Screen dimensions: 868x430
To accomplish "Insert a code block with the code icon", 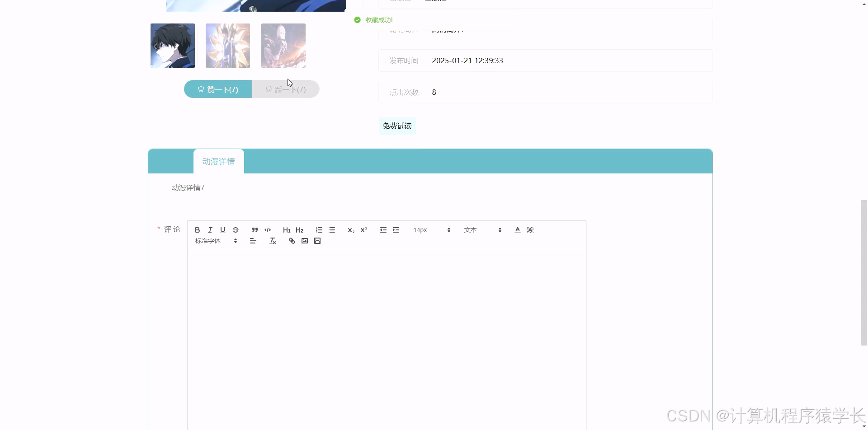I will pos(267,230).
